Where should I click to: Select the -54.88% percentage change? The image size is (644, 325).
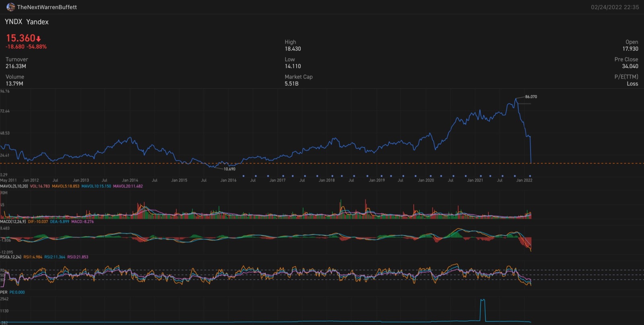click(x=37, y=47)
